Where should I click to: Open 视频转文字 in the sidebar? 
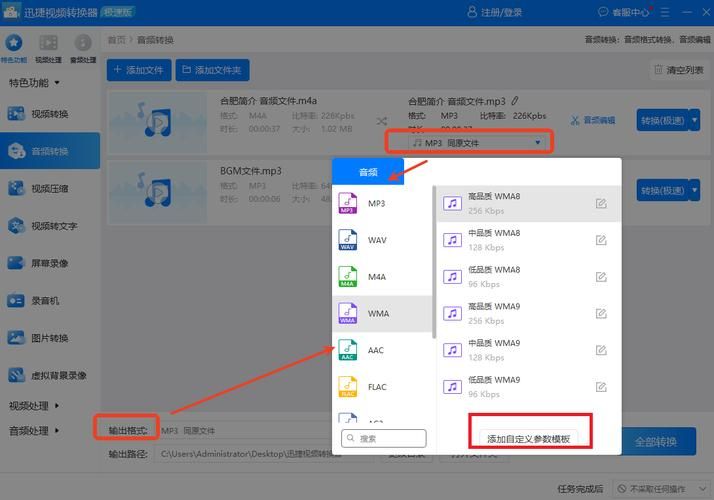(49, 226)
